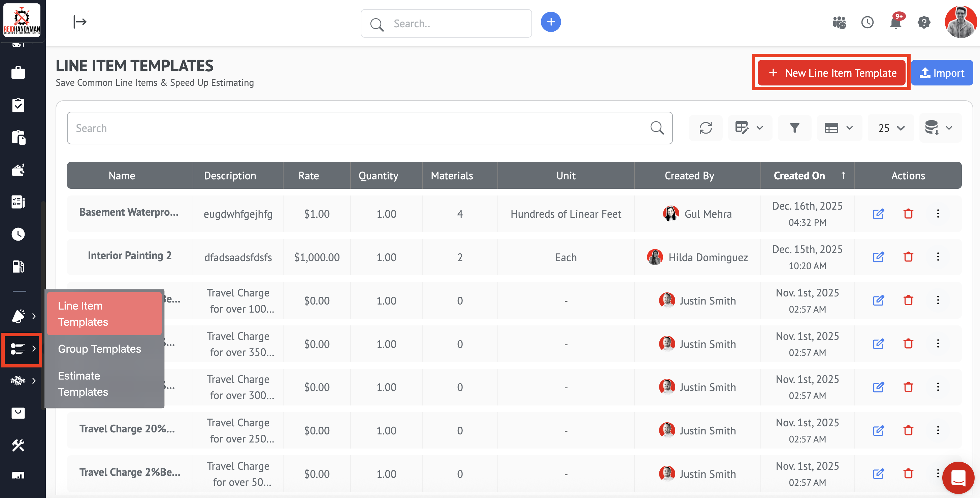This screenshot has height=498, width=980.
Task: Click the blue plus quick-add button
Action: click(551, 22)
